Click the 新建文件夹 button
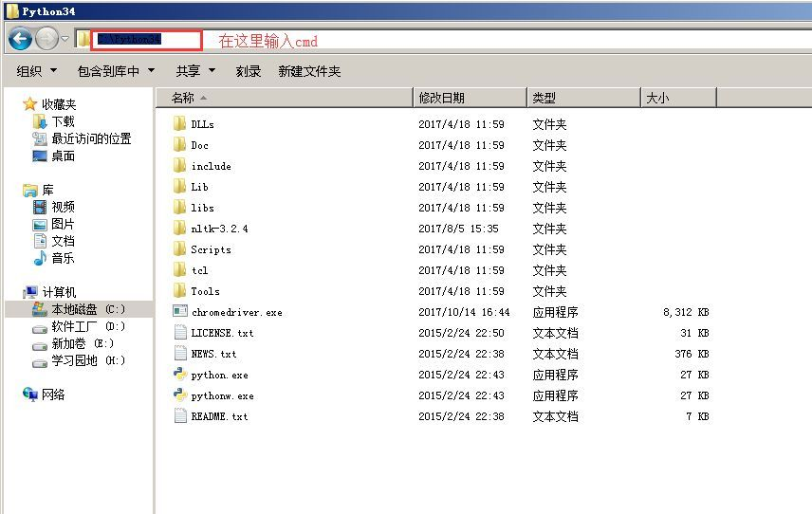The height and width of the screenshot is (514, 812). (x=309, y=71)
